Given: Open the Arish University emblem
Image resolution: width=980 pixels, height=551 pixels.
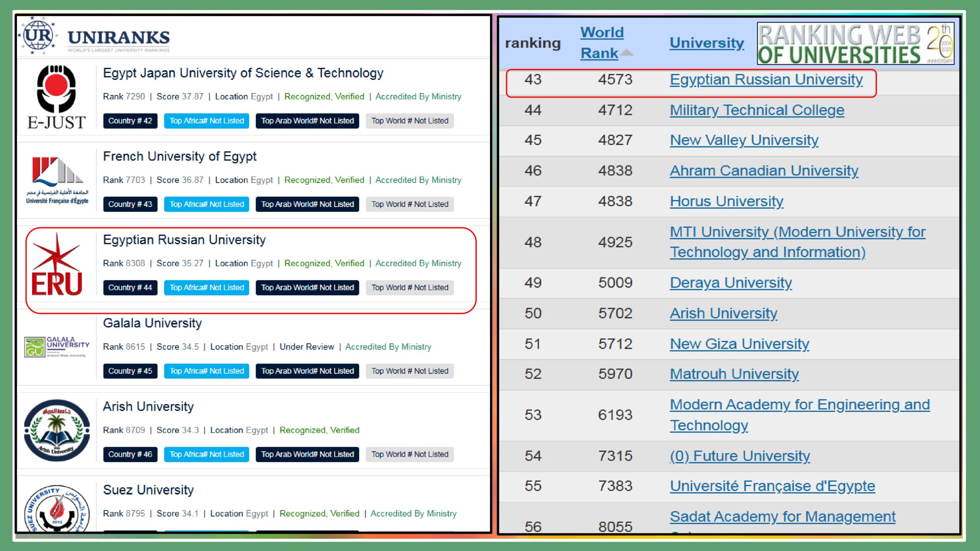Looking at the screenshot, I should (x=57, y=430).
